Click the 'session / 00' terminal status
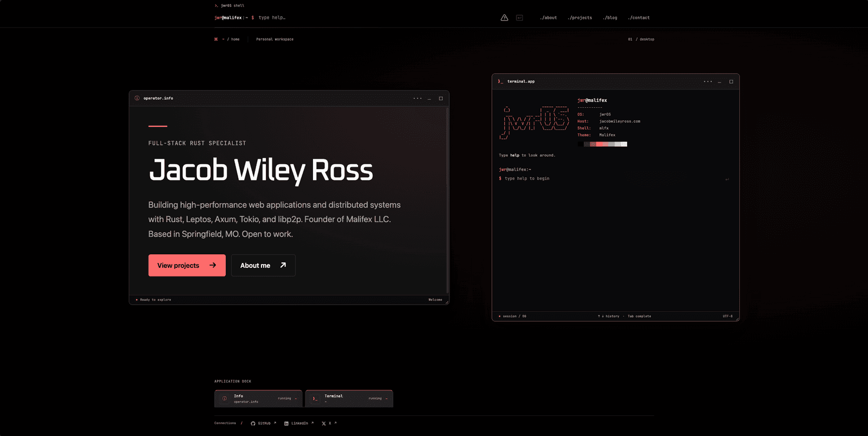The height and width of the screenshot is (436, 868). (514, 316)
